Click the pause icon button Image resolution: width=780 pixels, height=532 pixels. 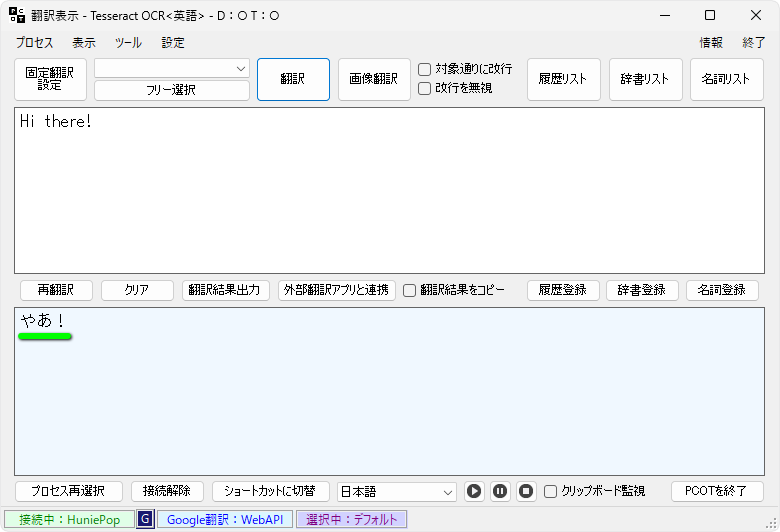500,492
